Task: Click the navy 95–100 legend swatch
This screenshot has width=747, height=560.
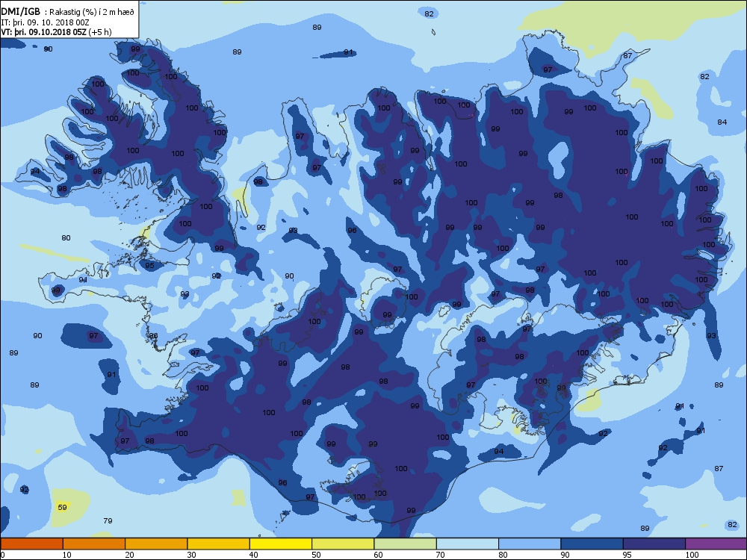Action: pyautogui.click(x=654, y=544)
